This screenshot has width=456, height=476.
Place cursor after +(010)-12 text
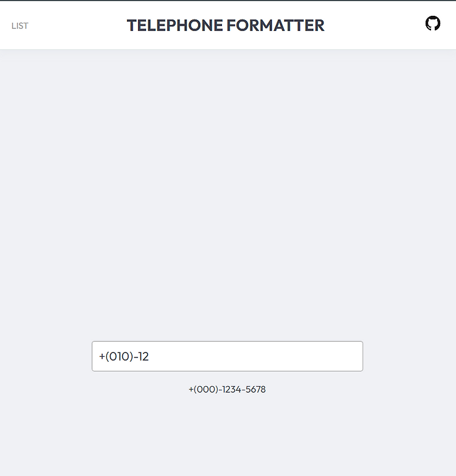149,356
